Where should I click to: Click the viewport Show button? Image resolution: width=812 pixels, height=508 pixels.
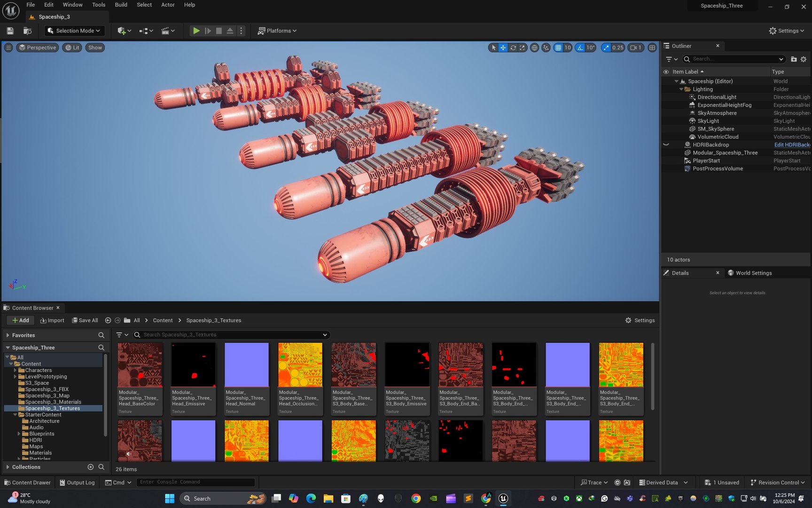click(x=95, y=48)
